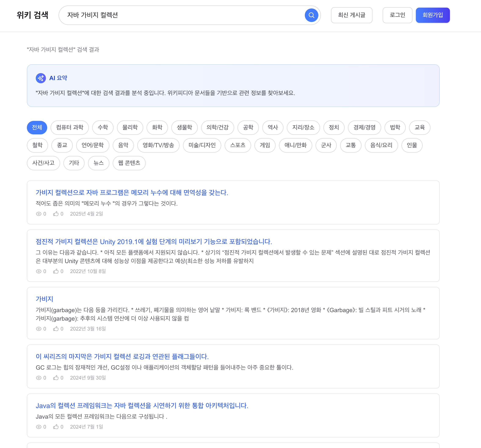Click the 최신 게시글 button
The width and height of the screenshot is (481, 448).
pos(352,15)
